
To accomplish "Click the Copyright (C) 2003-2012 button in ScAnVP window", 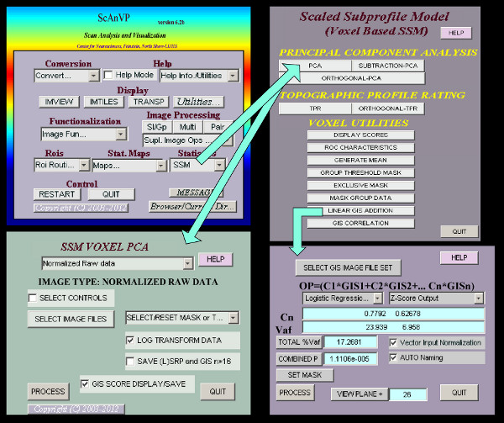I will click(81, 208).
